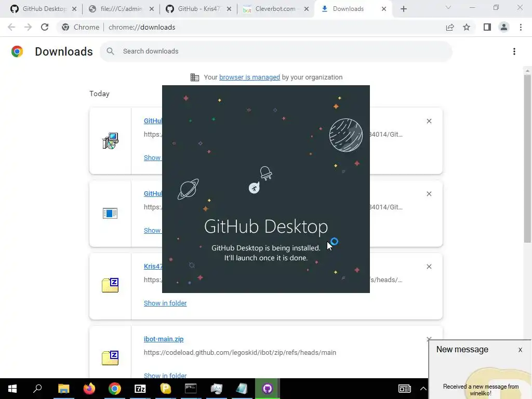
Task: Open File Explorer from taskbar
Action: [63, 389]
